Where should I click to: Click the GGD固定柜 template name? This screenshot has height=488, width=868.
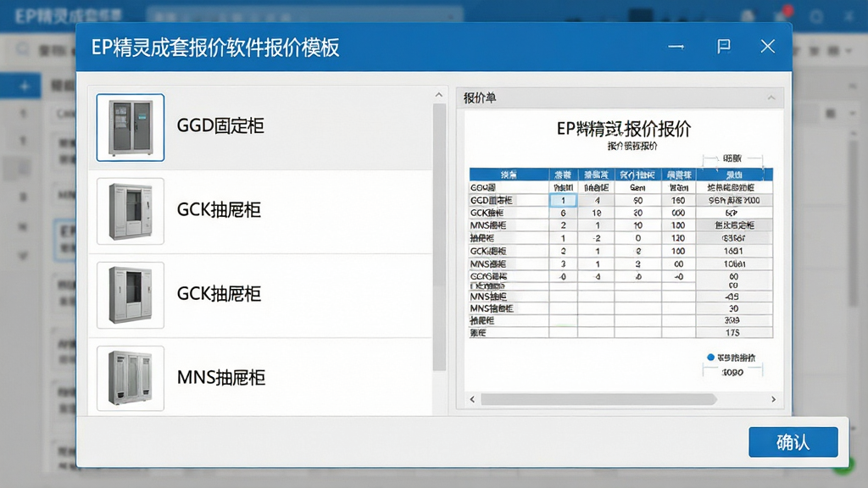tap(220, 126)
